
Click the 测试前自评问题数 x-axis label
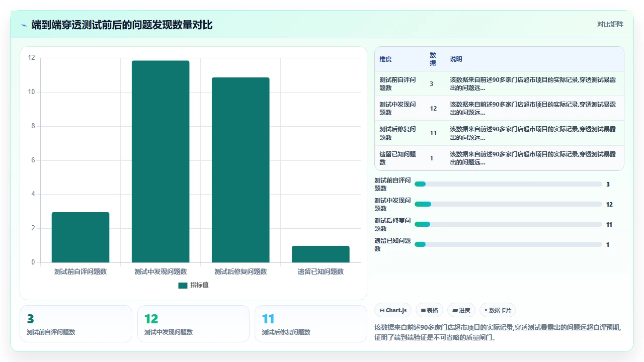pyautogui.click(x=80, y=271)
